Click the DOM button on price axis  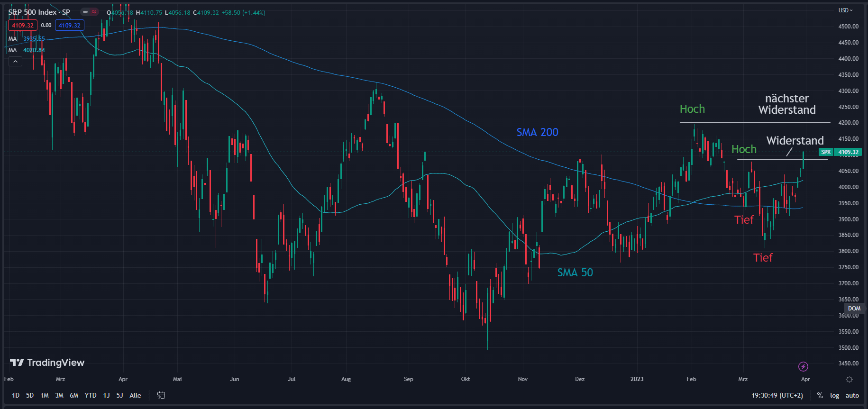[x=854, y=309]
